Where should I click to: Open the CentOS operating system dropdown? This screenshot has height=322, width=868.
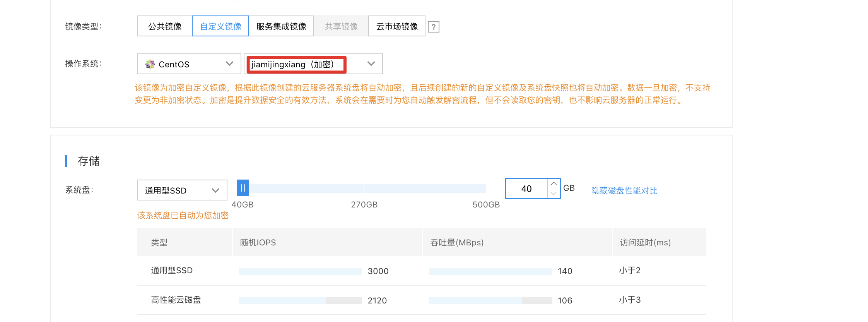(189, 64)
